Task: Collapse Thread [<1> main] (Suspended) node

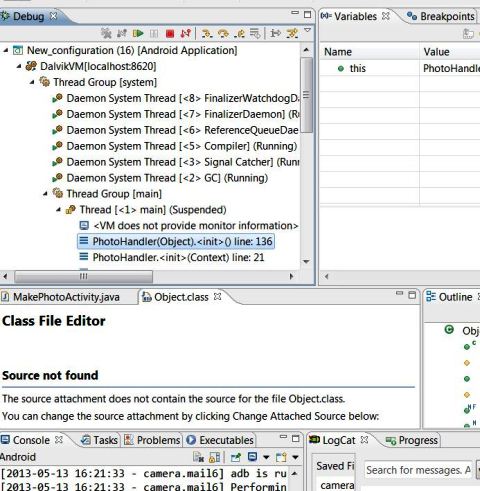Action: tap(59, 210)
